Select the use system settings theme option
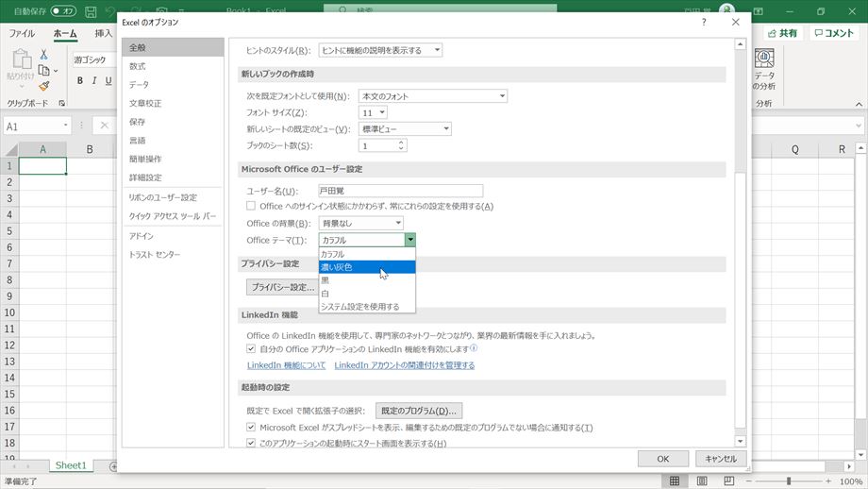The image size is (868, 489). coord(367,306)
